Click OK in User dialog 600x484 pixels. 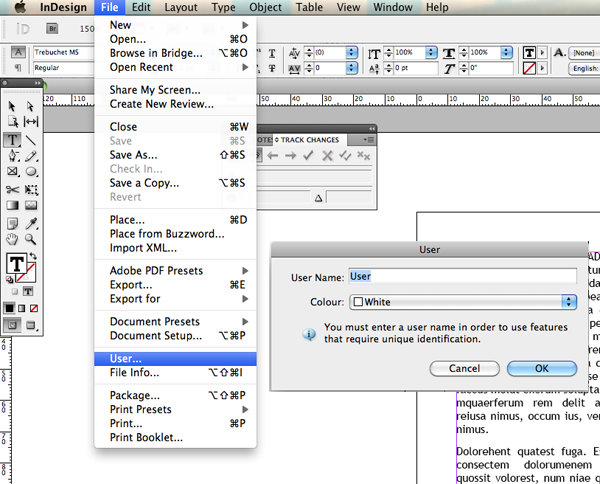click(542, 368)
